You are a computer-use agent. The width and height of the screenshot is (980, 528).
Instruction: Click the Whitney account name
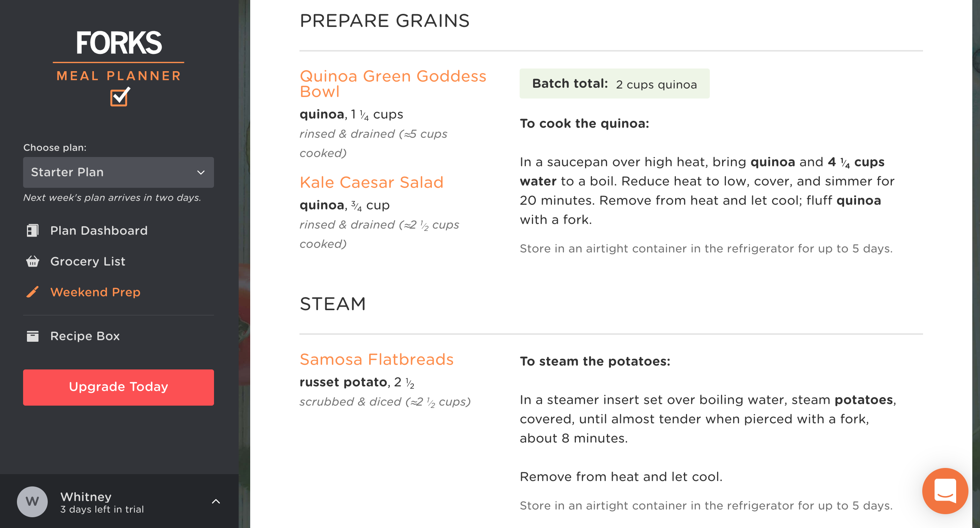point(86,496)
